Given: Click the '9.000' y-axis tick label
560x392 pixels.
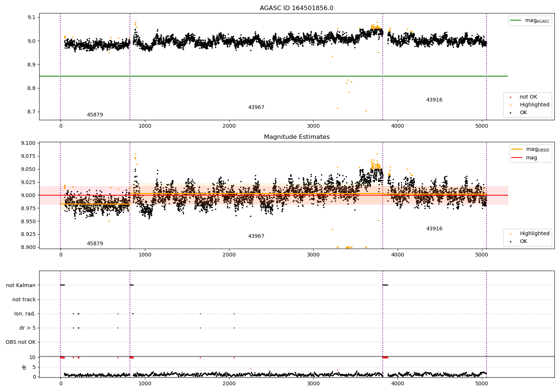Looking at the screenshot, I should click(x=28, y=195).
